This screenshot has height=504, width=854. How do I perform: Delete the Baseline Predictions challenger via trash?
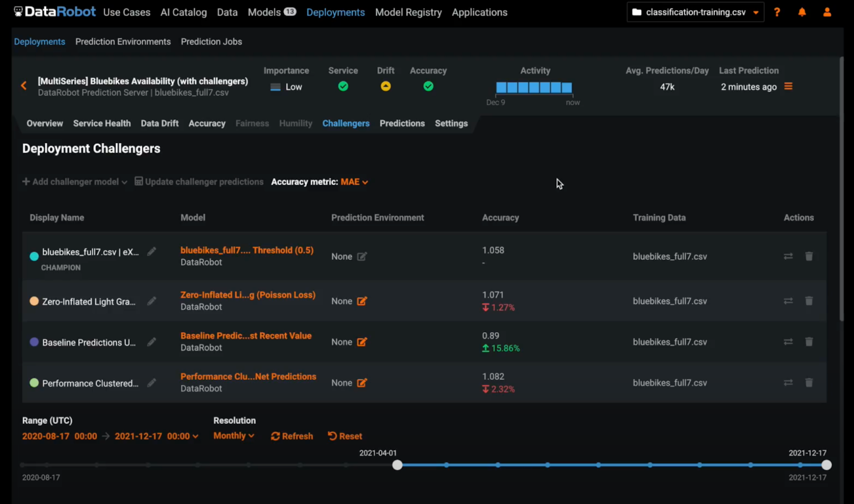tap(809, 342)
